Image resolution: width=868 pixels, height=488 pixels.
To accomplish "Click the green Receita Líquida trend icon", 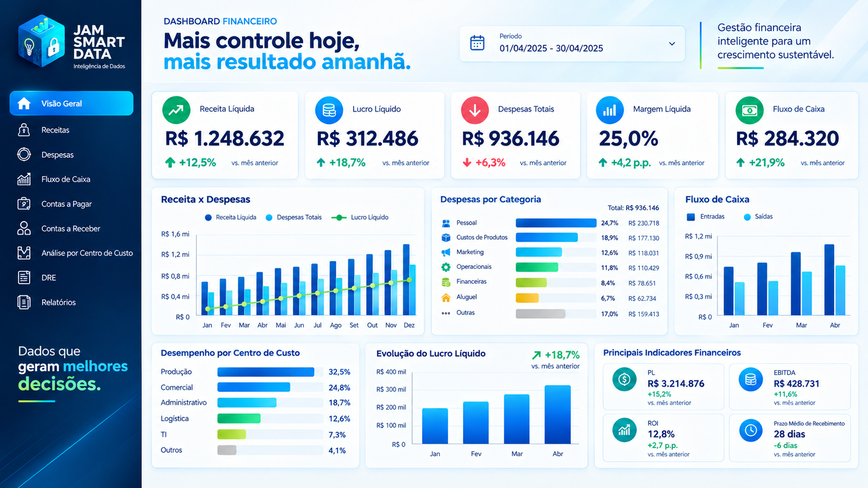I will point(176,110).
